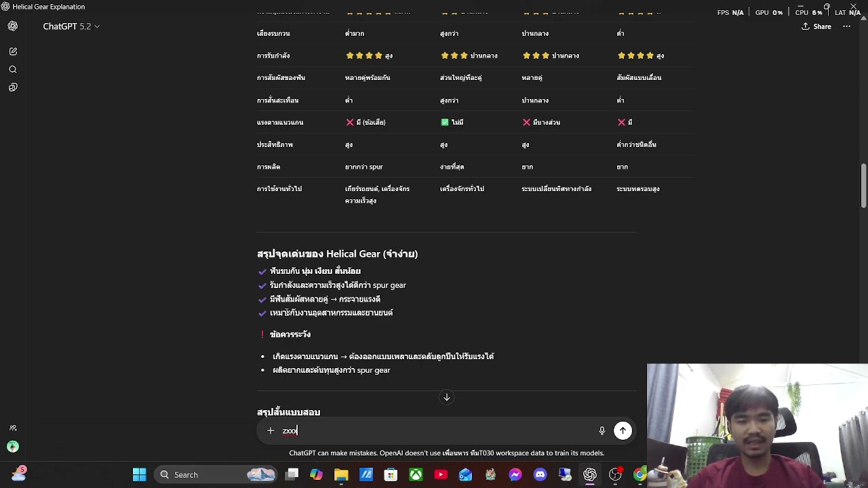Image resolution: width=868 pixels, height=488 pixels.
Task: Click the line "ฟันขบกัน นุ่ม เงียบ สั่นน้อย"
Action: click(315, 271)
